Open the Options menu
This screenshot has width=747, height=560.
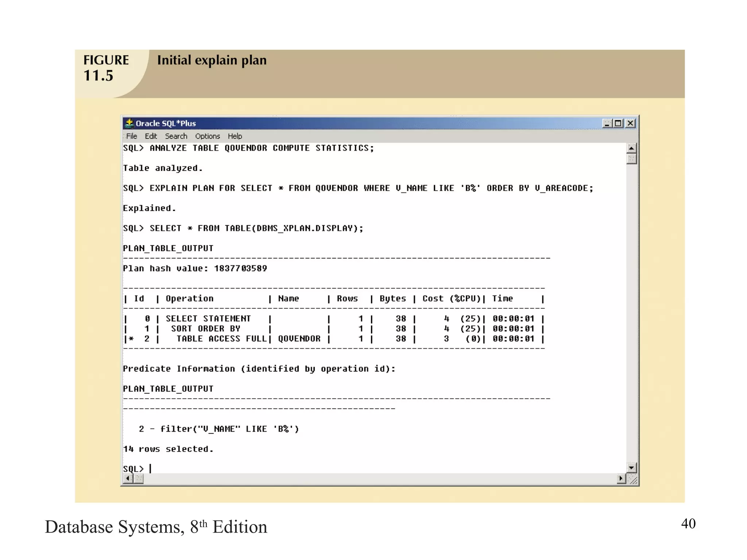[x=207, y=136]
